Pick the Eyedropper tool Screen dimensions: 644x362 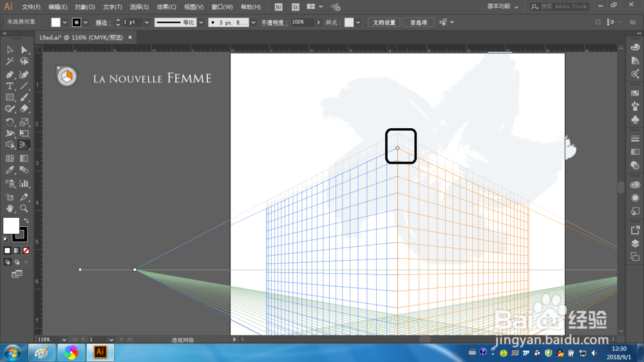click(10, 170)
